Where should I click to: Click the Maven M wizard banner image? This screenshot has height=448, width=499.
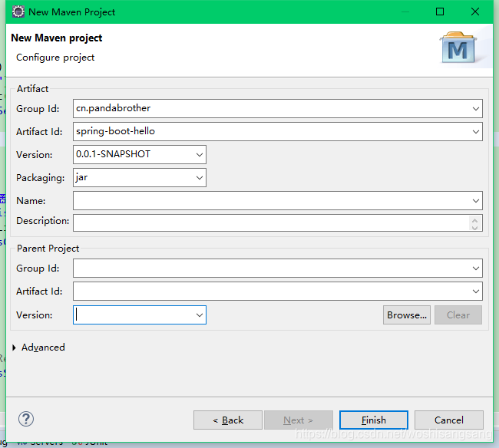(x=458, y=48)
